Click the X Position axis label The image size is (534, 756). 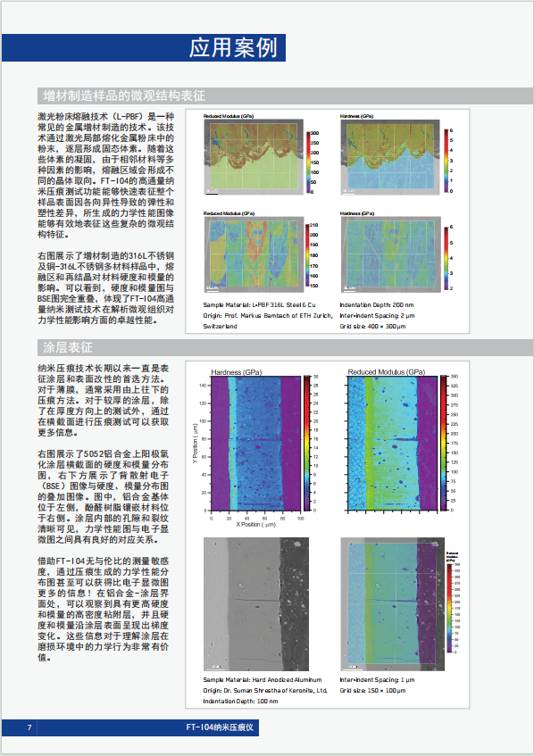tap(255, 525)
